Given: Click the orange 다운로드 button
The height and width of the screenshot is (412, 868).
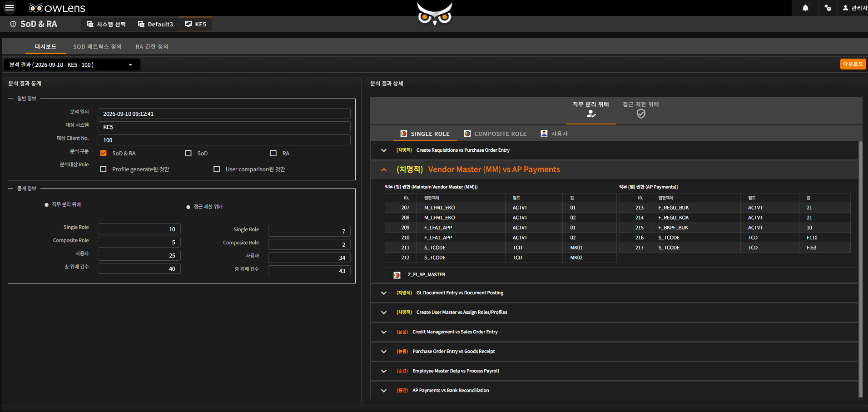Looking at the screenshot, I should point(853,64).
